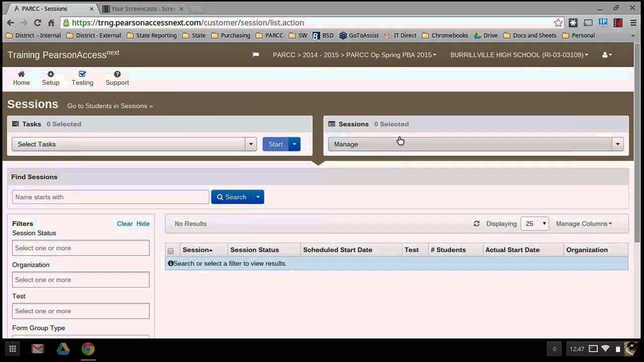Click the flag notification icon
Viewport: 644px width, 362px height.
point(256,55)
